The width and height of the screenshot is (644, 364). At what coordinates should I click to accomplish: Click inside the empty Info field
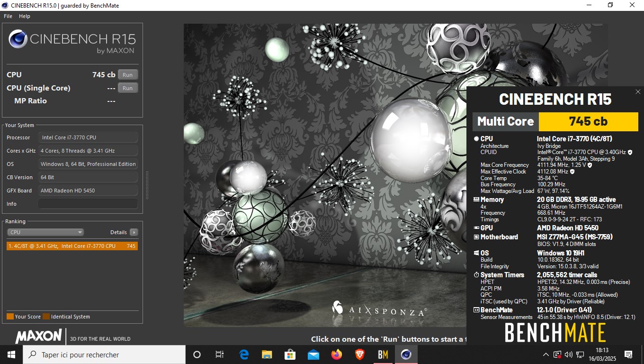[88, 204]
